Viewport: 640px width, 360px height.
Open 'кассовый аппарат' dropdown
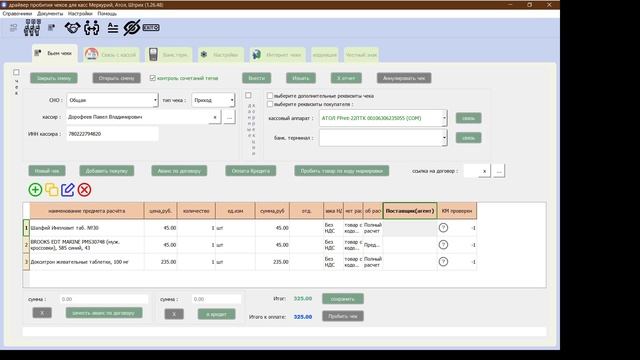pyautogui.click(x=383, y=118)
